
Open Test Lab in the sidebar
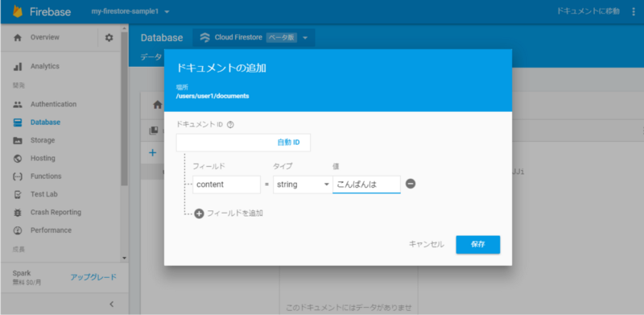pos(44,194)
